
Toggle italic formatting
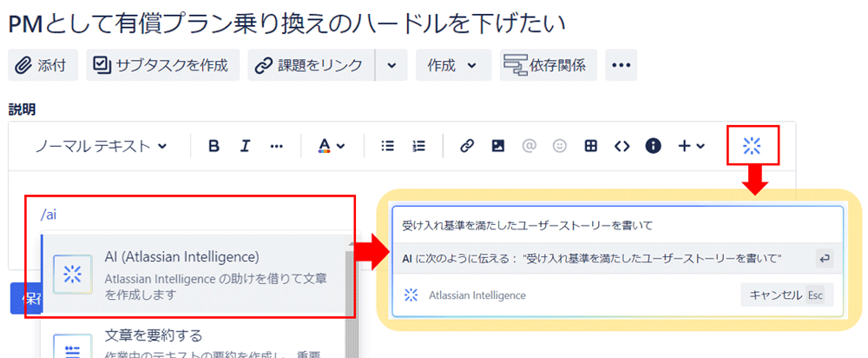pyautogui.click(x=246, y=146)
